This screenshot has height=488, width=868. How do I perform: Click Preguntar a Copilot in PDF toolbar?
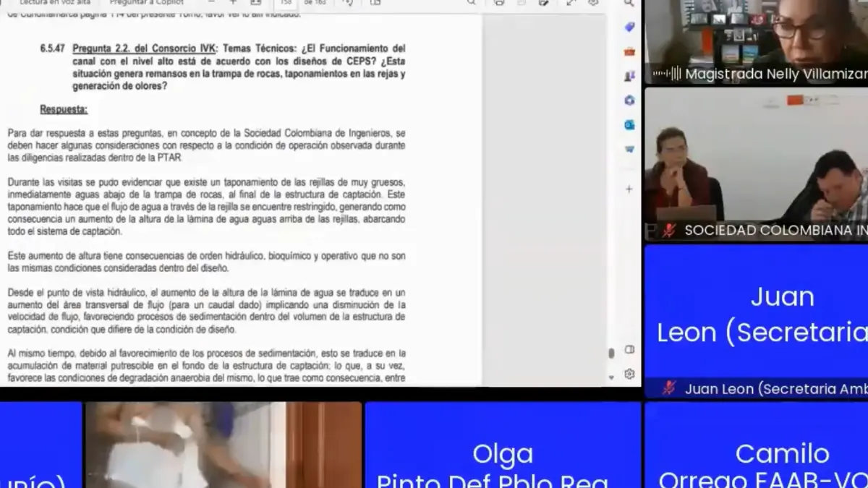[x=145, y=3]
